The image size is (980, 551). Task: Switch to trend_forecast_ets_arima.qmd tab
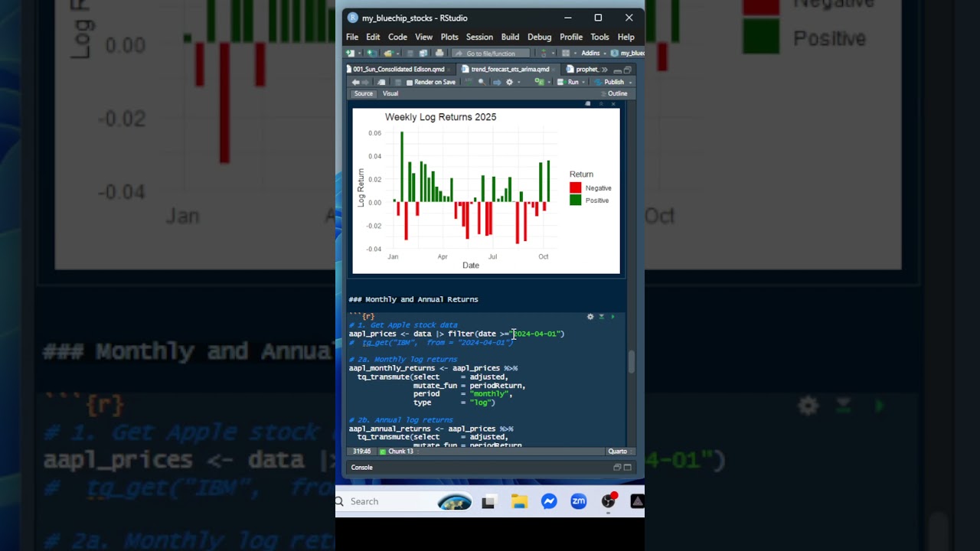pos(510,70)
